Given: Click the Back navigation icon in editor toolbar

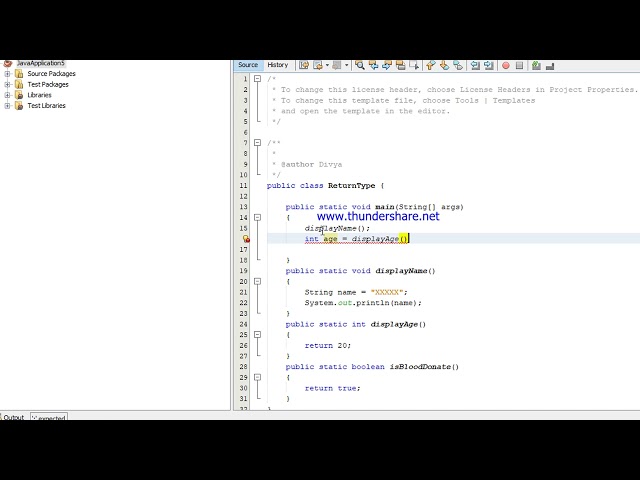Looking at the screenshot, I should pos(318,65).
